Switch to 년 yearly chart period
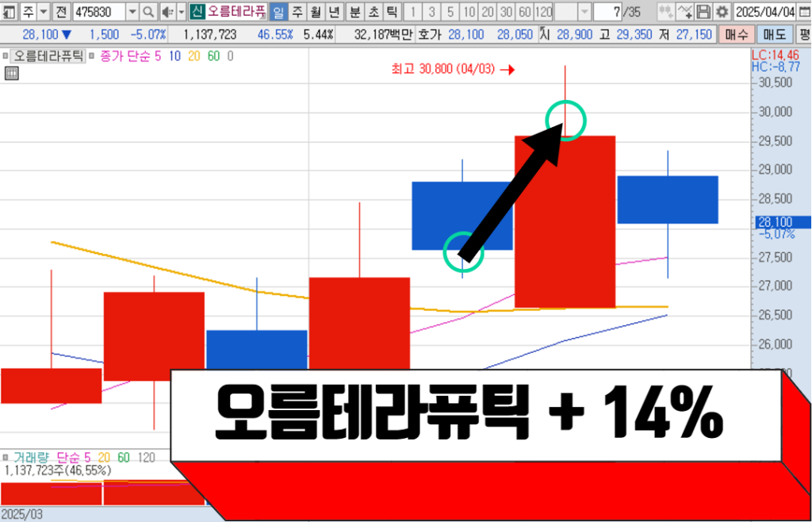 334,11
